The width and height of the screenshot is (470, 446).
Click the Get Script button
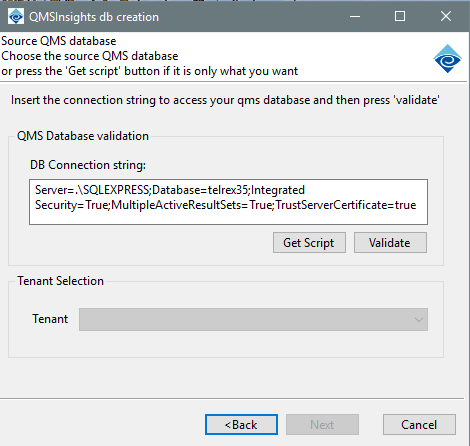tap(309, 243)
